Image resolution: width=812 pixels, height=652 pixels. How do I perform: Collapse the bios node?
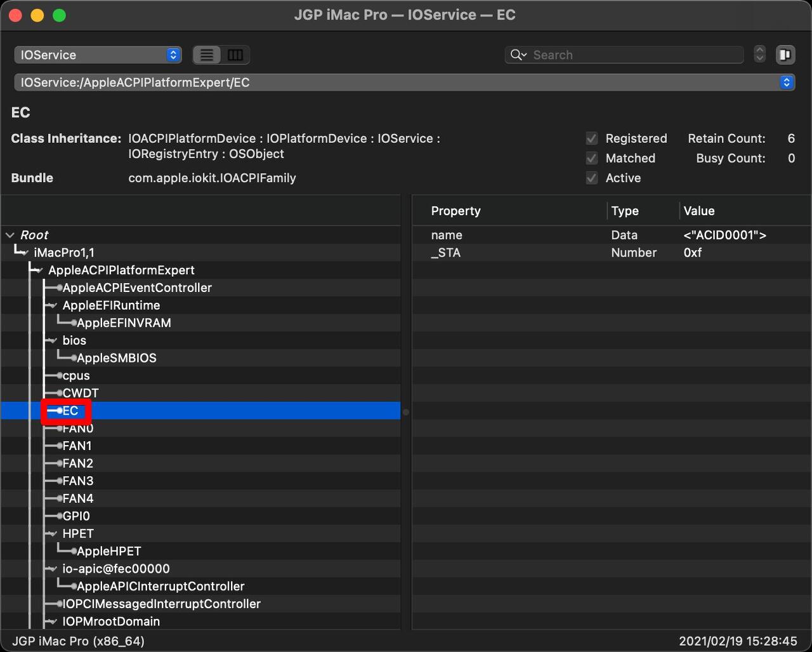point(53,340)
